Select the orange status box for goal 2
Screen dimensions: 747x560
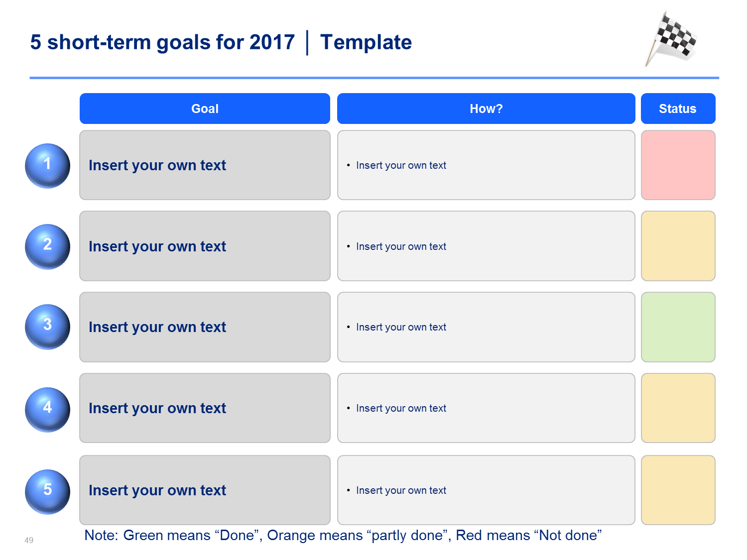pos(678,246)
